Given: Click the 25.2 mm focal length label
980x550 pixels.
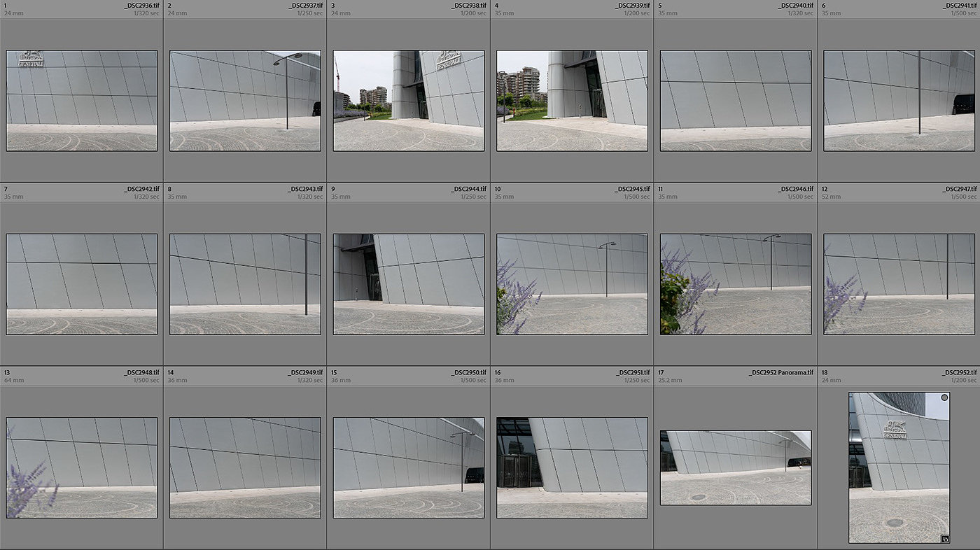Looking at the screenshot, I should (670, 381).
